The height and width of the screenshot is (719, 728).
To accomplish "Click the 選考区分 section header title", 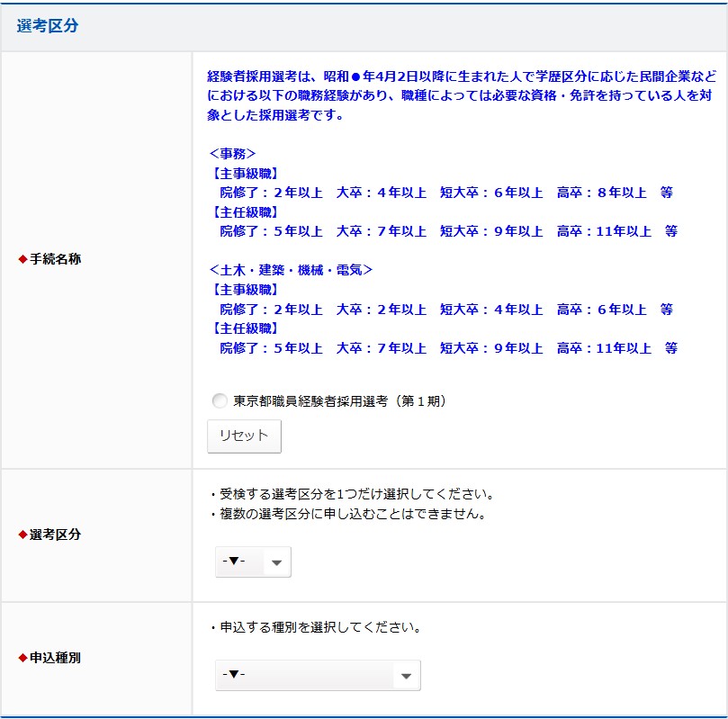I will click(48, 26).
